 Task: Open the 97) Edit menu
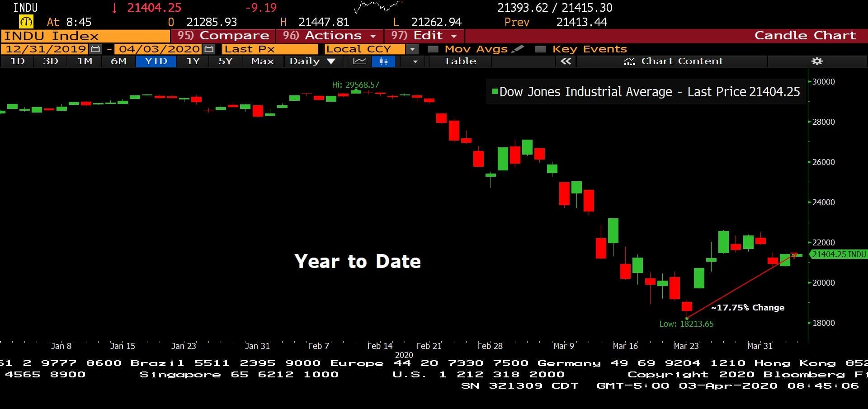click(x=424, y=35)
